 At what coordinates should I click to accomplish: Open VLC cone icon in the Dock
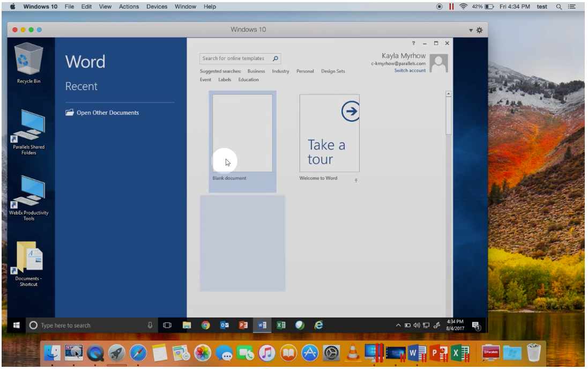(x=353, y=353)
